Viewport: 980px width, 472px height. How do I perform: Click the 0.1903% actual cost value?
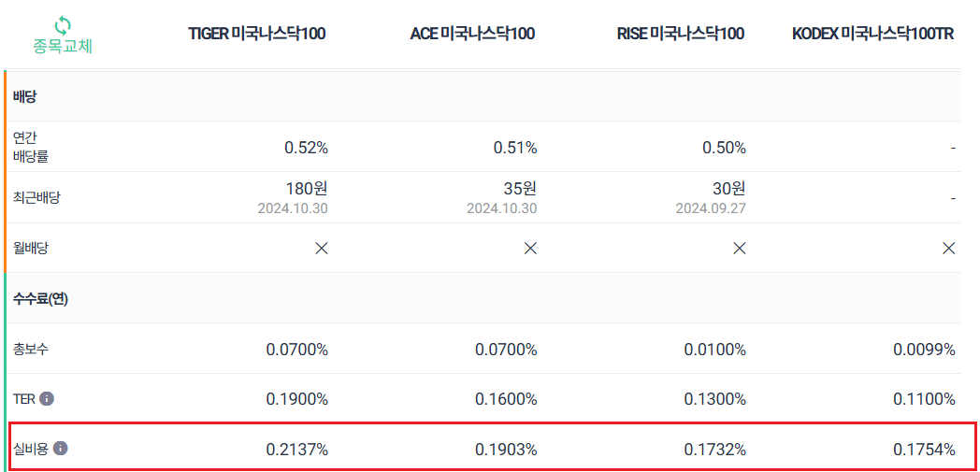pos(506,450)
